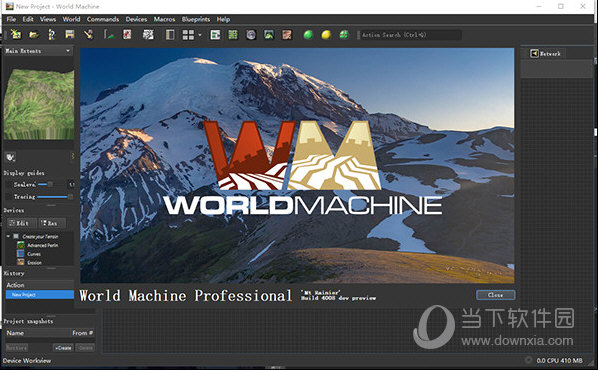Click the second button beside Edit in Devices
The height and width of the screenshot is (370, 598).
(52, 223)
